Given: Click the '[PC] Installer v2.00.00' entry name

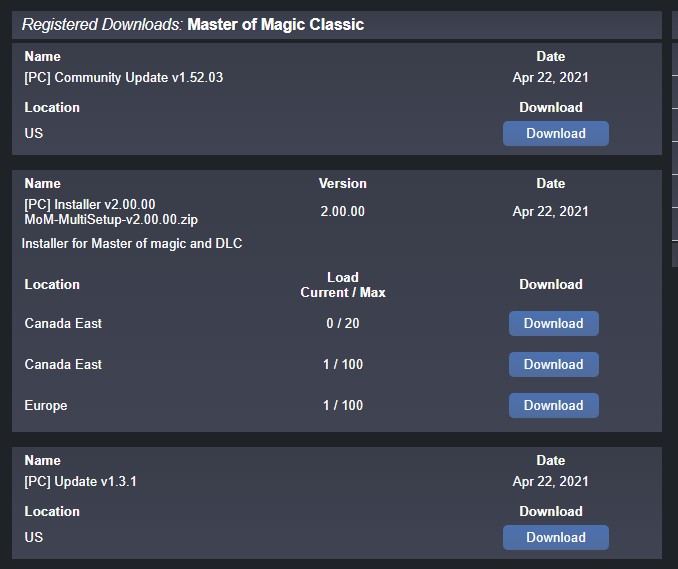Looking at the screenshot, I should (x=90, y=204).
